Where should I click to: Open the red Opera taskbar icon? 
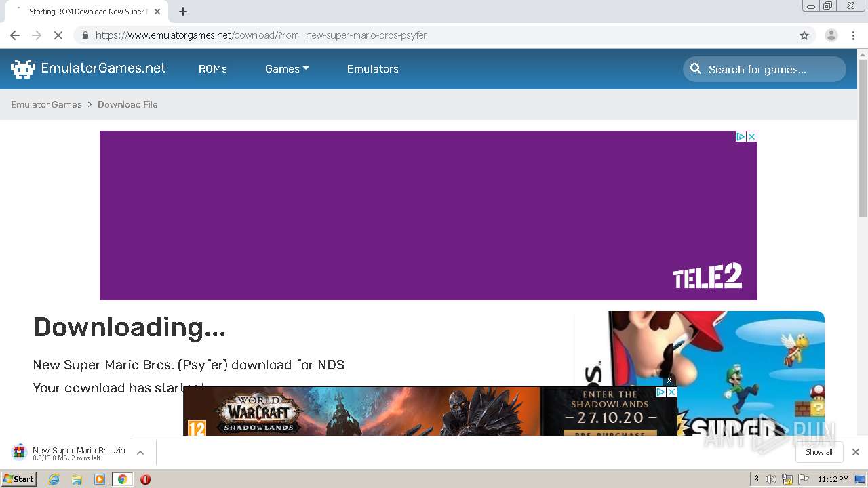pos(145,479)
